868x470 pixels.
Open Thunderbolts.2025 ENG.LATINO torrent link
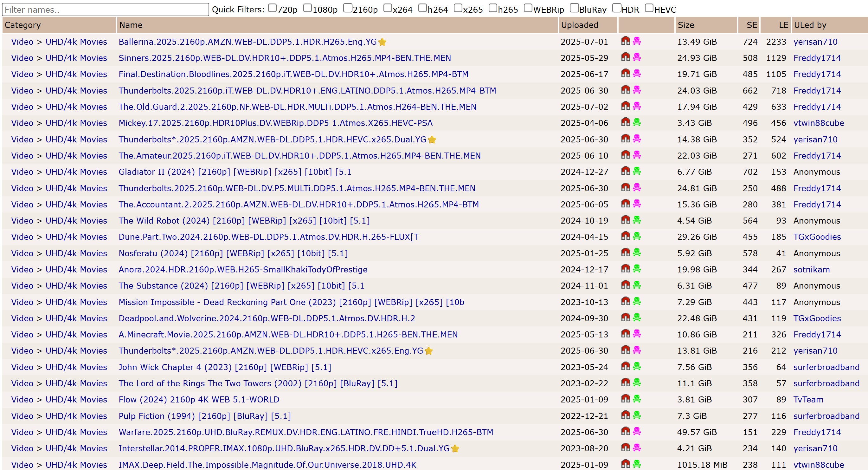point(307,91)
